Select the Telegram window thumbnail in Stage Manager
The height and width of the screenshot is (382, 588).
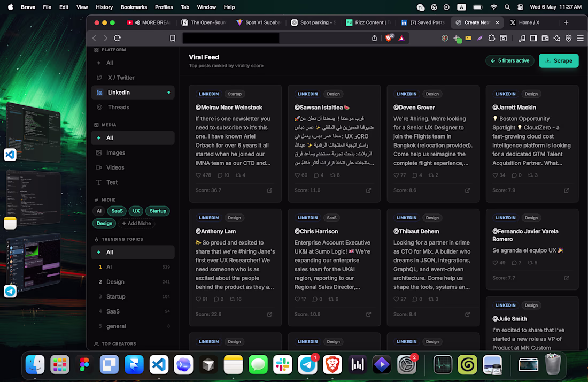pos(33,263)
